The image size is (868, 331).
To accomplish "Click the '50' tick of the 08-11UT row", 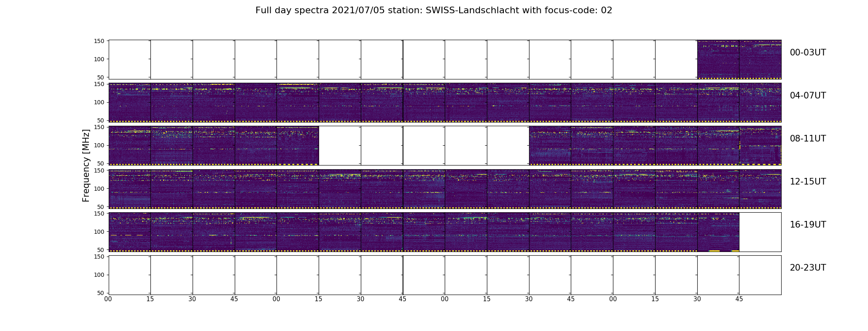I will coord(101,163).
